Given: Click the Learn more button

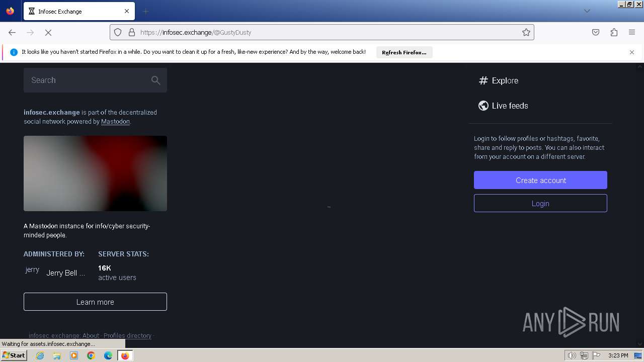Looking at the screenshot, I should [x=95, y=302].
